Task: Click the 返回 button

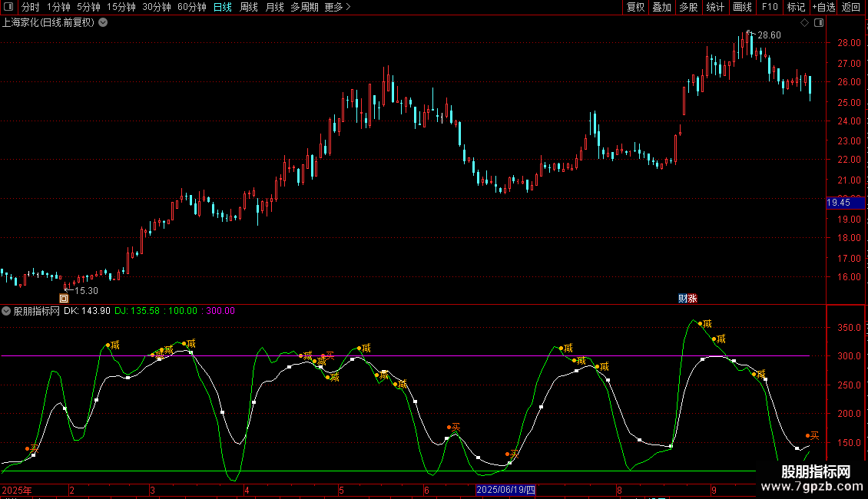Action: coord(851,7)
